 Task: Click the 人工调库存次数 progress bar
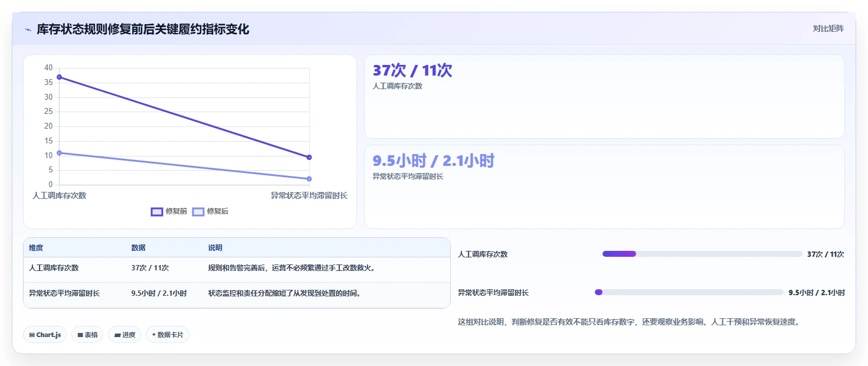pos(702,254)
